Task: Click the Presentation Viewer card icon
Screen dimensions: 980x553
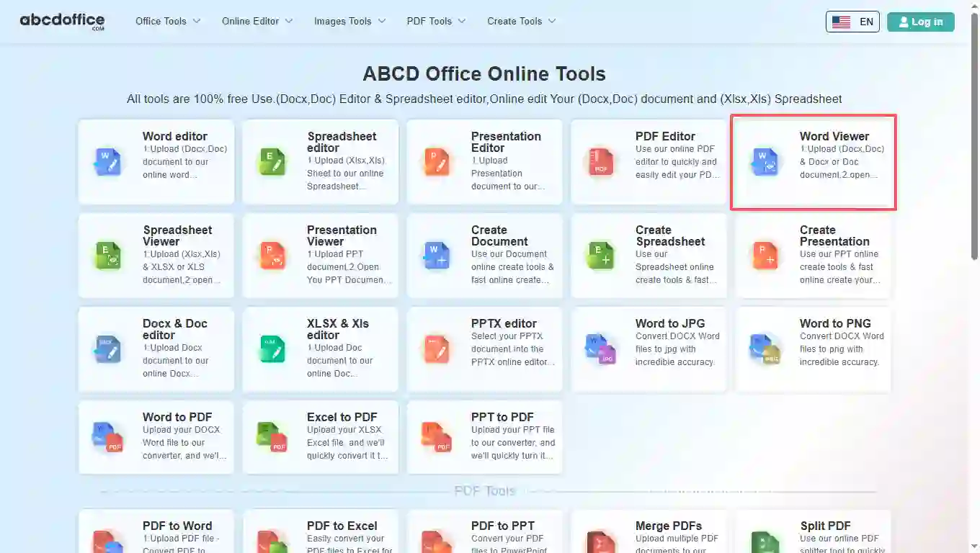Action: pyautogui.click(x=272, y=256)
